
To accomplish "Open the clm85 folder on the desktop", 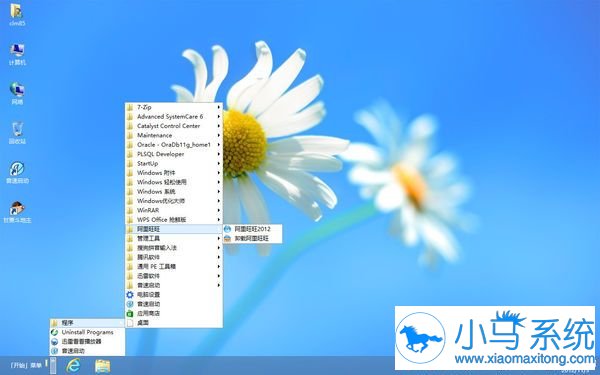I will point(16,15).
